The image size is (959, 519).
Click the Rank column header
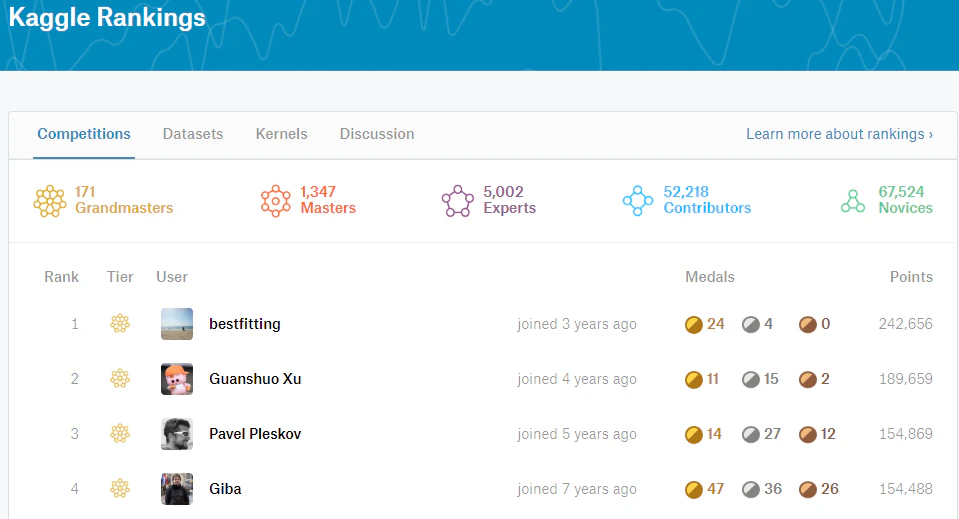61,277
